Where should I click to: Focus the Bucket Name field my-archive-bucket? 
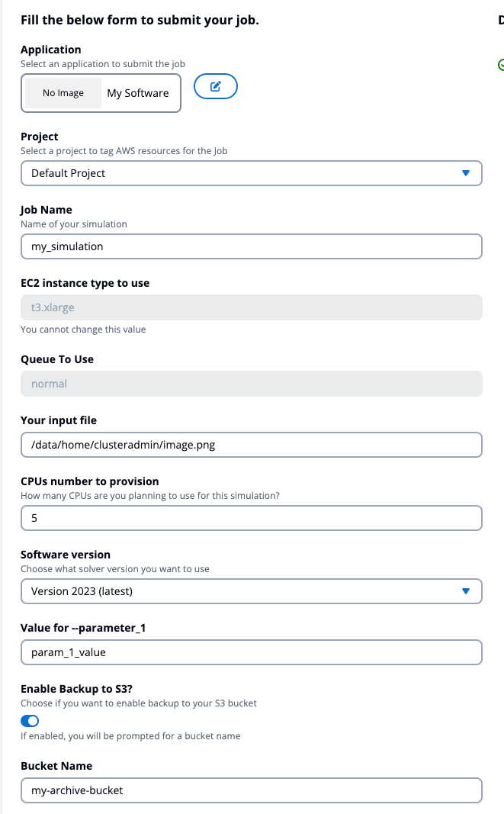tap(251, 790)
